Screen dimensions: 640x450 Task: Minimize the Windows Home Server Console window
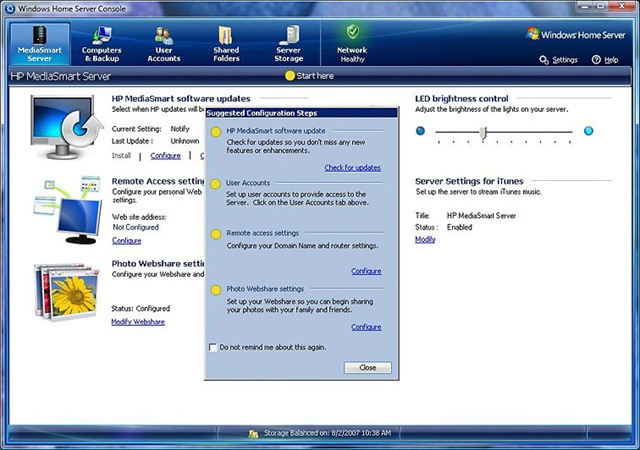coord(585,6)
